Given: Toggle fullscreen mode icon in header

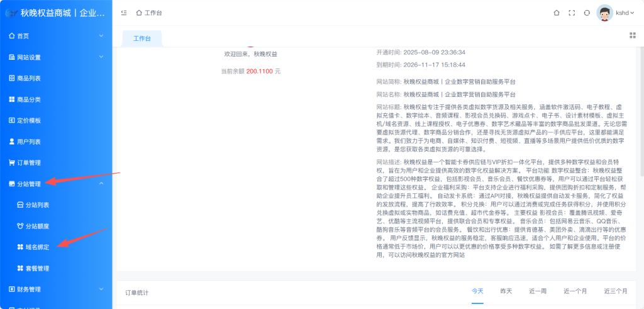Looking at the screenshot, I should [x=572, y=13].
